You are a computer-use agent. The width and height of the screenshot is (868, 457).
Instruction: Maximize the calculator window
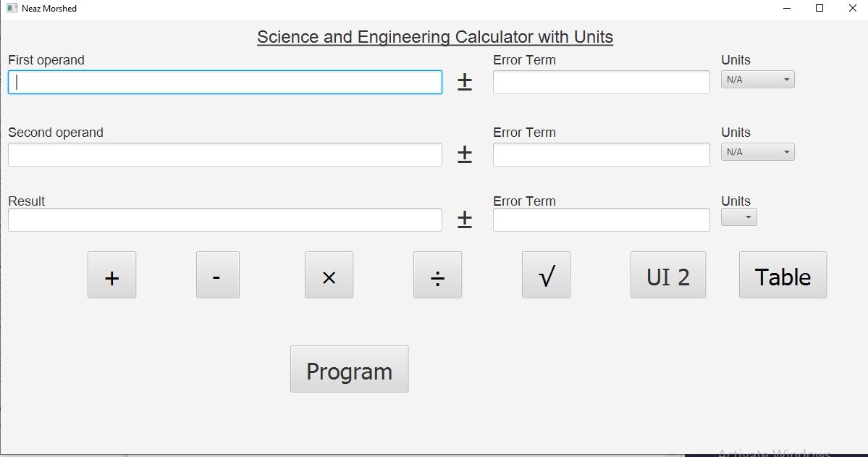click(x=819, y=8)
